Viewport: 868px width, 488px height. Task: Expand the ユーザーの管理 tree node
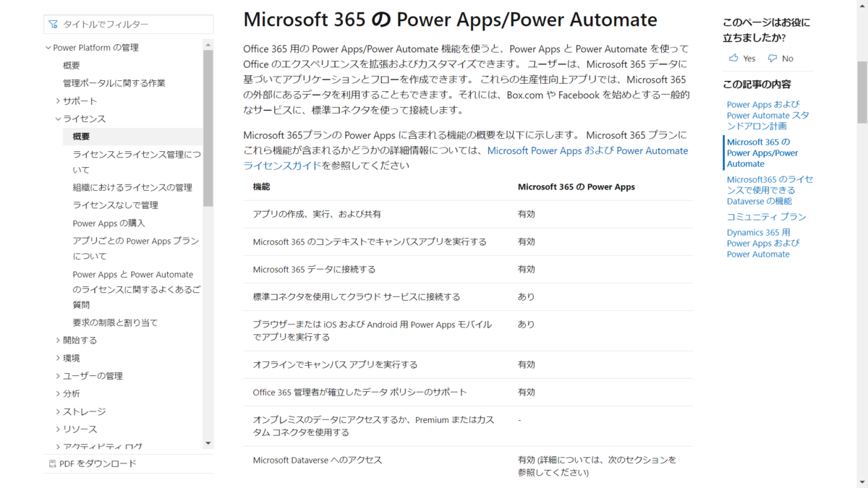[x=58, y=376]
